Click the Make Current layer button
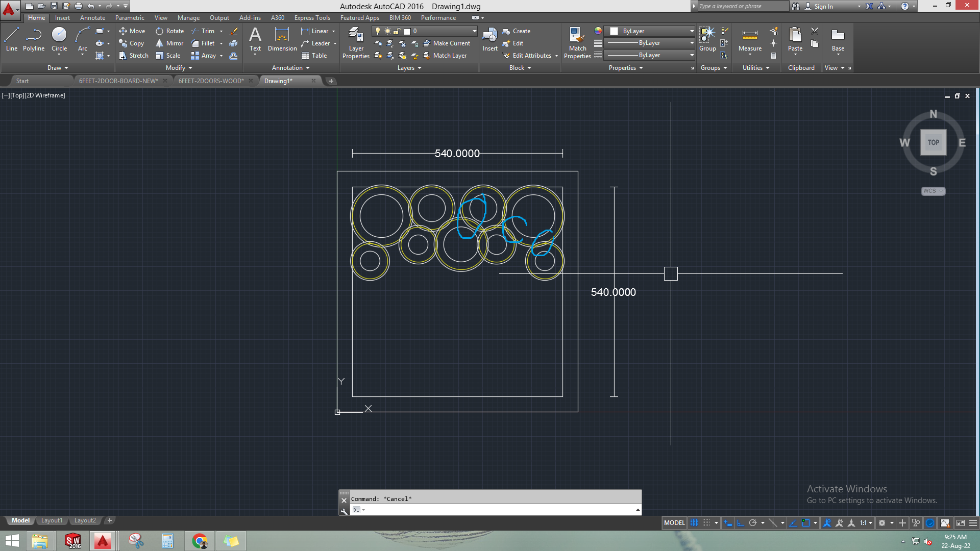 click(x=447, y=43)
